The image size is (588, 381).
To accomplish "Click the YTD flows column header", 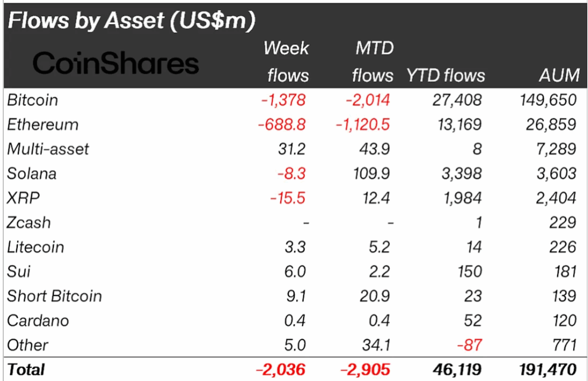I will 446,75.
